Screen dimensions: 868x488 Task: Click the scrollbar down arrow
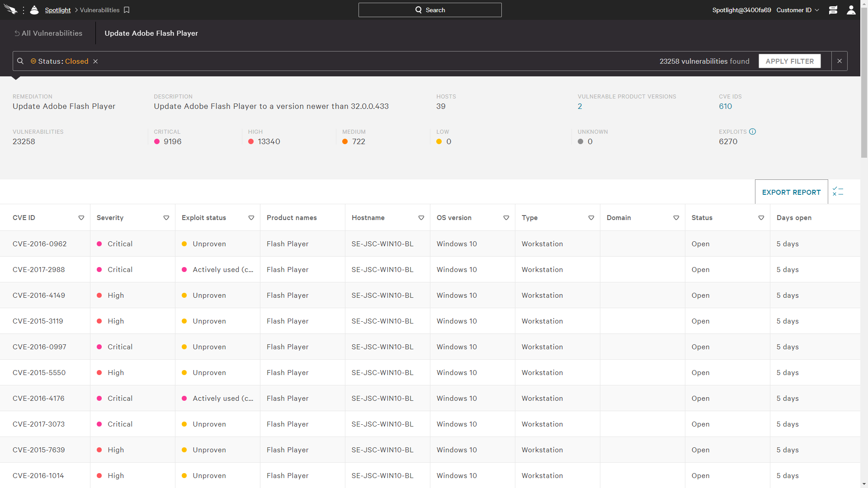click(864, 484)
